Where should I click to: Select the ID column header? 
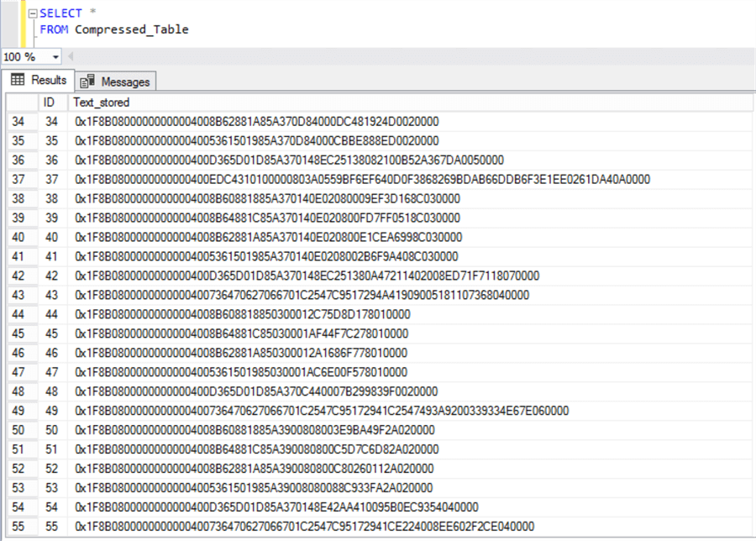(50, 102)
